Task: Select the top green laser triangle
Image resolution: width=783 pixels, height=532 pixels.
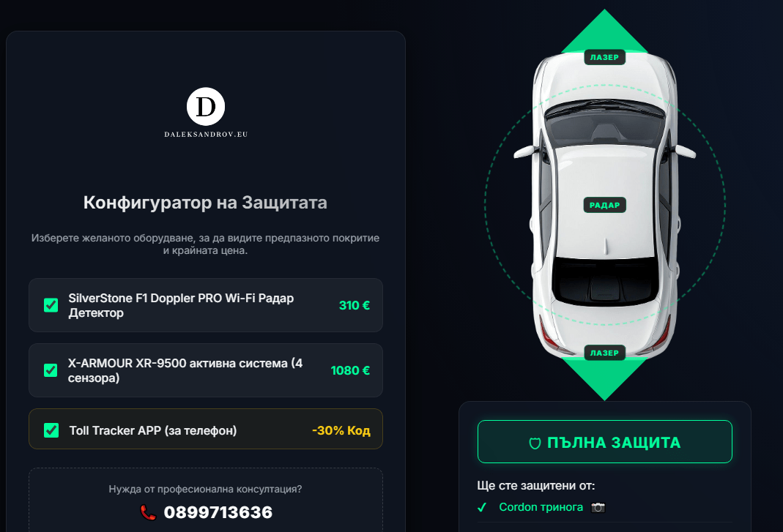Action: click(x=605, y=30)
